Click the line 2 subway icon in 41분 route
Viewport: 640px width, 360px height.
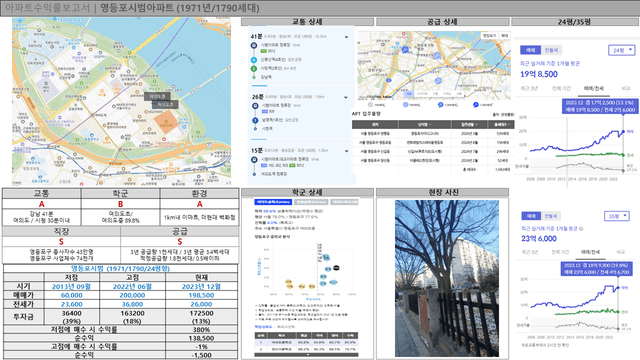tap(254, 69)
